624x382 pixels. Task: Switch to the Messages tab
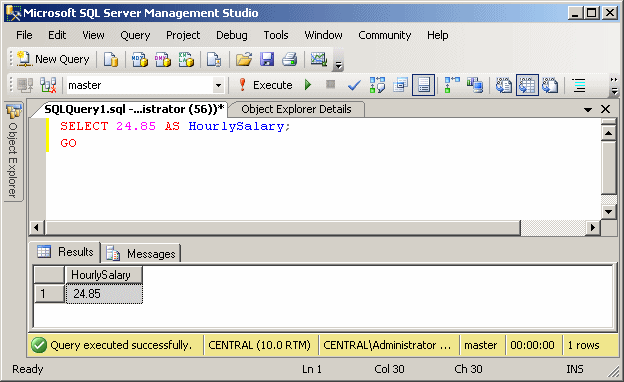pyautogui.click(x=141, y=253)
